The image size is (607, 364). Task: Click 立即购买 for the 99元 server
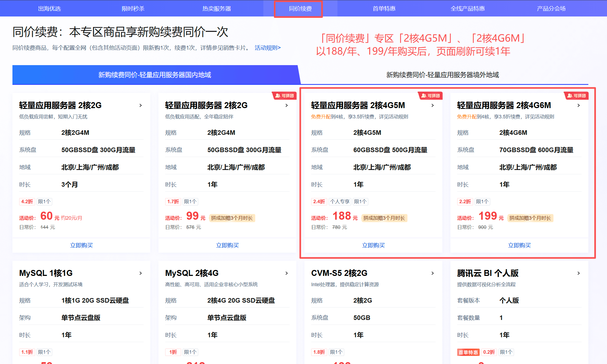(227, 245)
